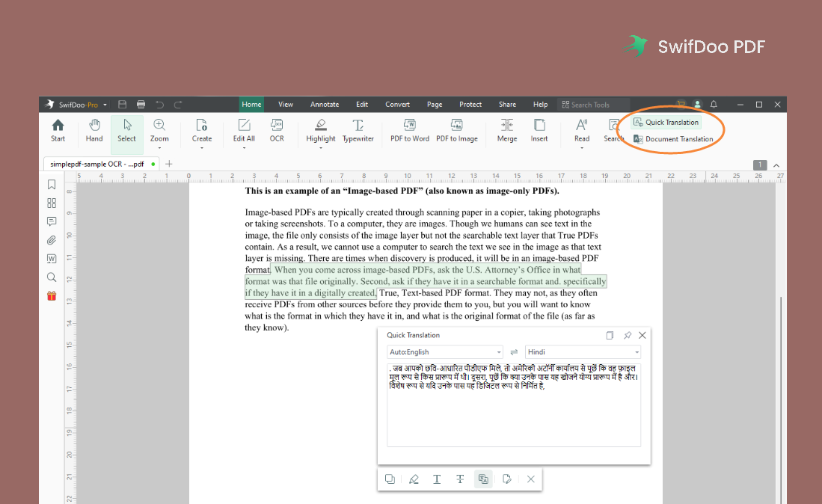
Task: Open the Hindi target language dropdown
Action: [x=583, y=352]
